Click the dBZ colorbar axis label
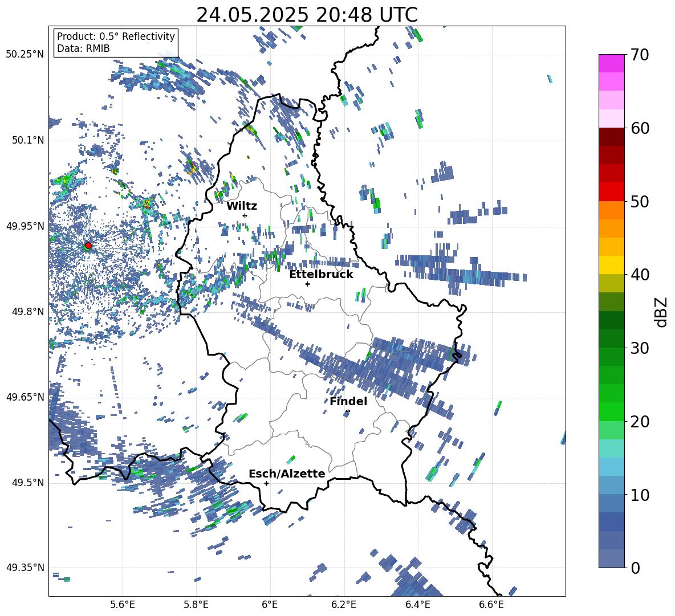 (x=662, y=312)
